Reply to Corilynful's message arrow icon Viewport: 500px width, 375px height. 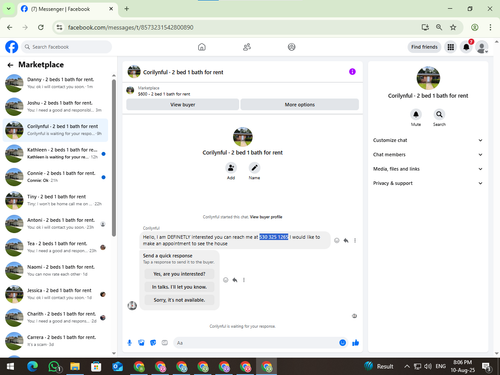coord(346,240)
